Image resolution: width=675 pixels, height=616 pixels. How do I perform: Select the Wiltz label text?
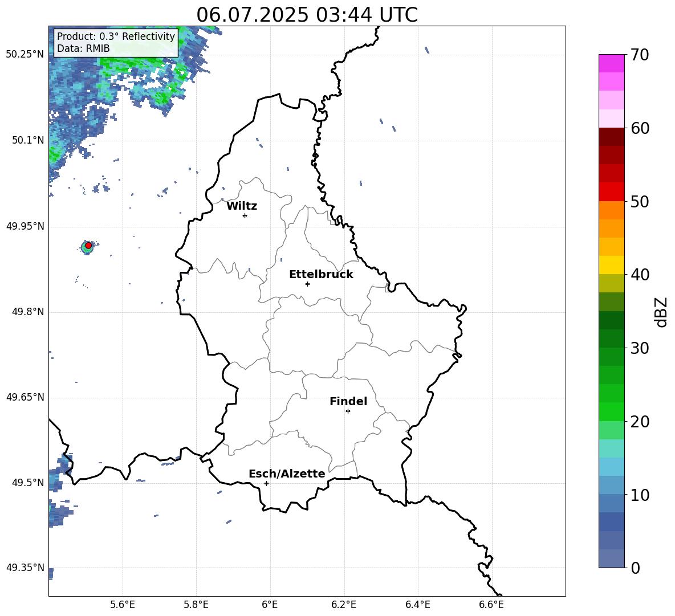pos(242,206)
